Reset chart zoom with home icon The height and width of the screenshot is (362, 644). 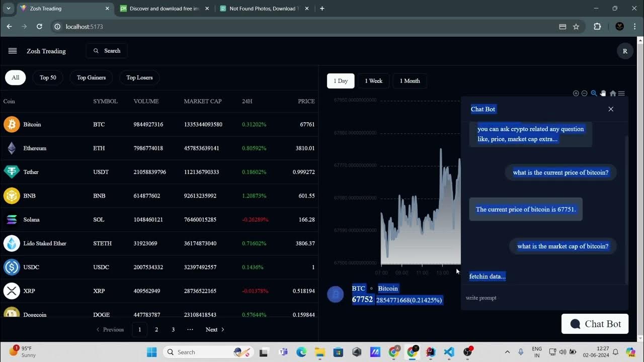[x=613, y=94]
